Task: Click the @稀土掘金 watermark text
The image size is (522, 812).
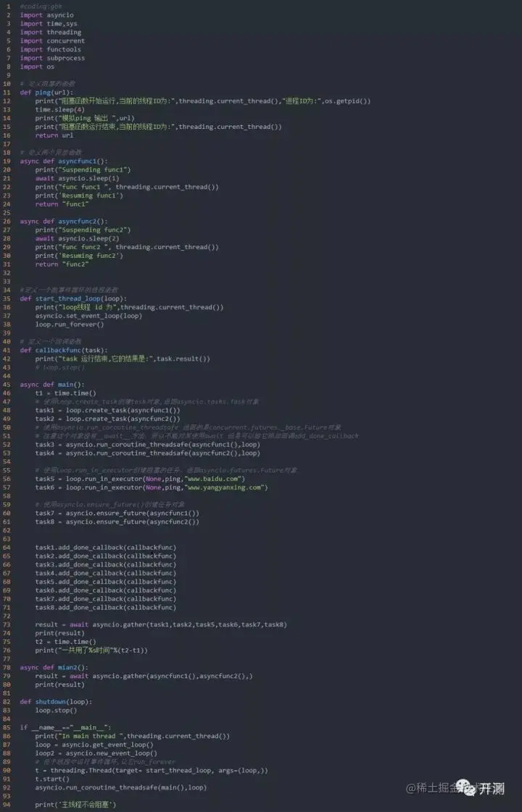Action: coord(431,788)
